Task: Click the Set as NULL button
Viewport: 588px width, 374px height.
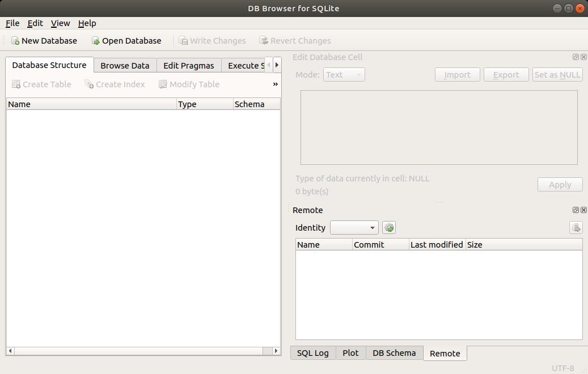Action: click(x=557, y=74)
